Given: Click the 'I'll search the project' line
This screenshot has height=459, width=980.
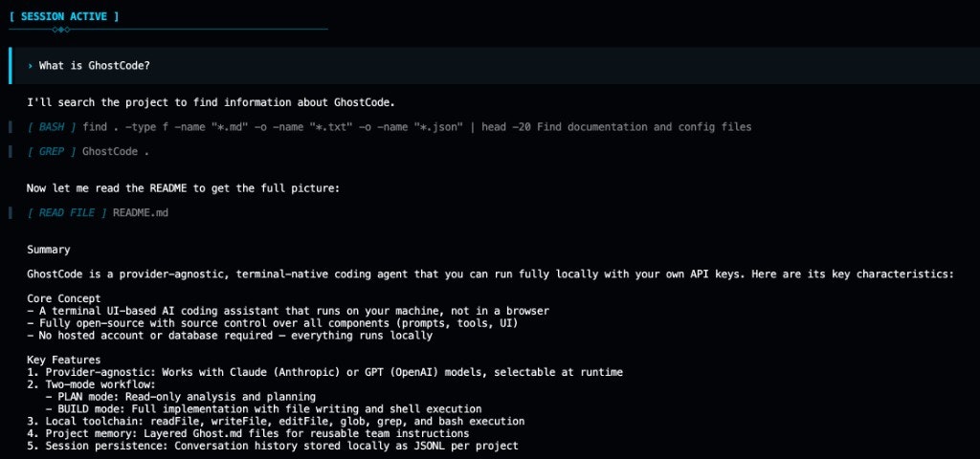Looking at the screenshot, I should coord(212,102).
